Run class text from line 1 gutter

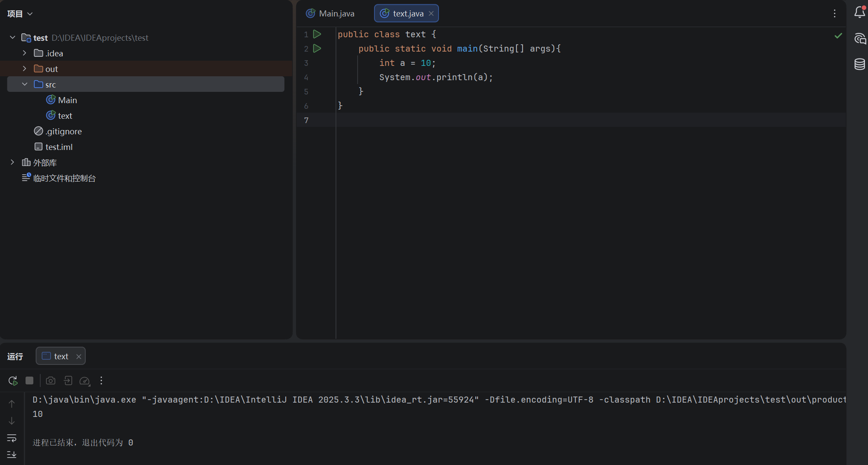(317, 34)
